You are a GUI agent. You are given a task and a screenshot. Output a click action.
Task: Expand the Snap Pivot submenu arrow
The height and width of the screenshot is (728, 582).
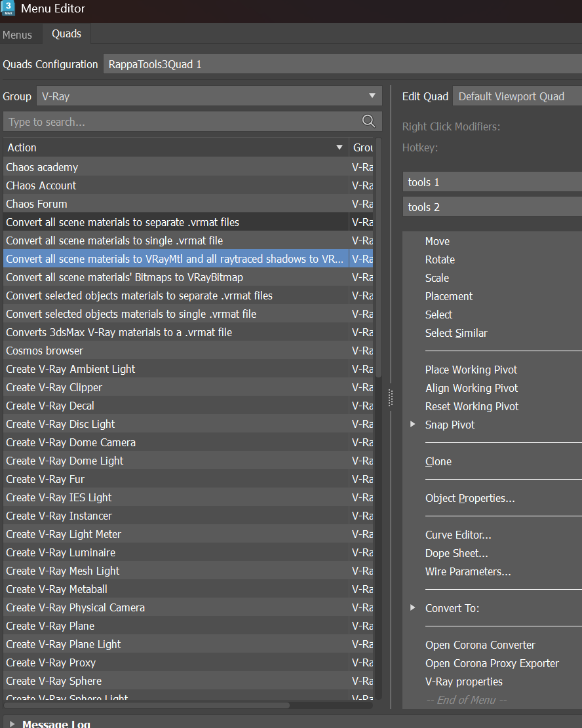(412, 425)
